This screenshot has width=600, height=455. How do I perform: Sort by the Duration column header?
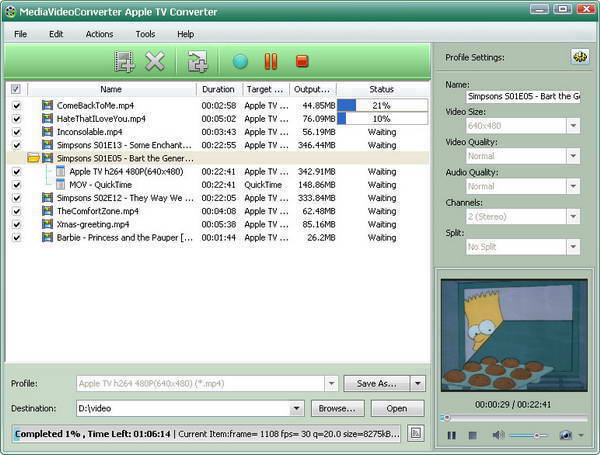tap(219, 89)
